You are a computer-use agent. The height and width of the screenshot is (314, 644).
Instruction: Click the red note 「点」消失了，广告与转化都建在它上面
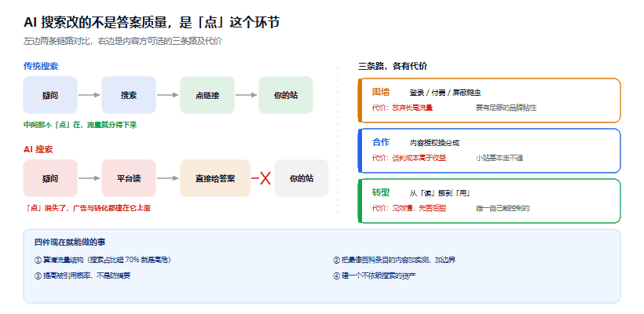point(87,208)
